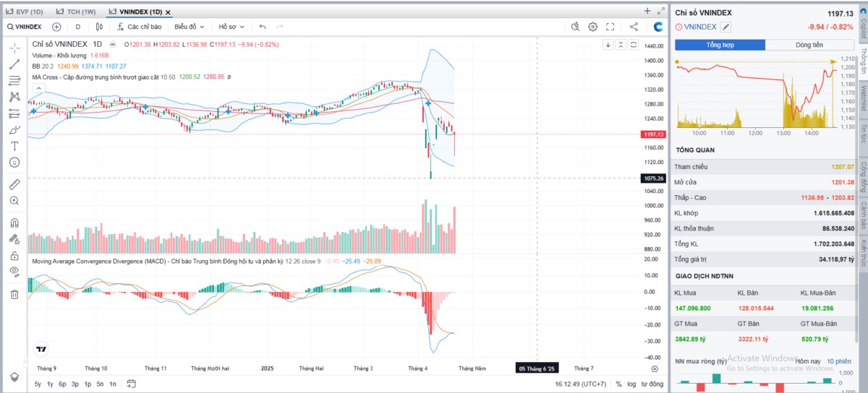This screenshot has height=393, width=868.
Task: Select the 10 phiên option
Action: click(x=839, y=360)
